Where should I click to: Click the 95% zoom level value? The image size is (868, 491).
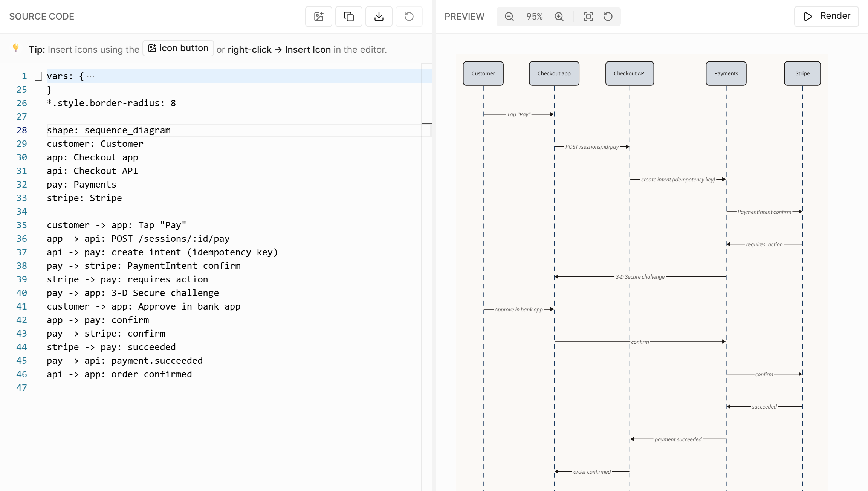tap(534, 17)
